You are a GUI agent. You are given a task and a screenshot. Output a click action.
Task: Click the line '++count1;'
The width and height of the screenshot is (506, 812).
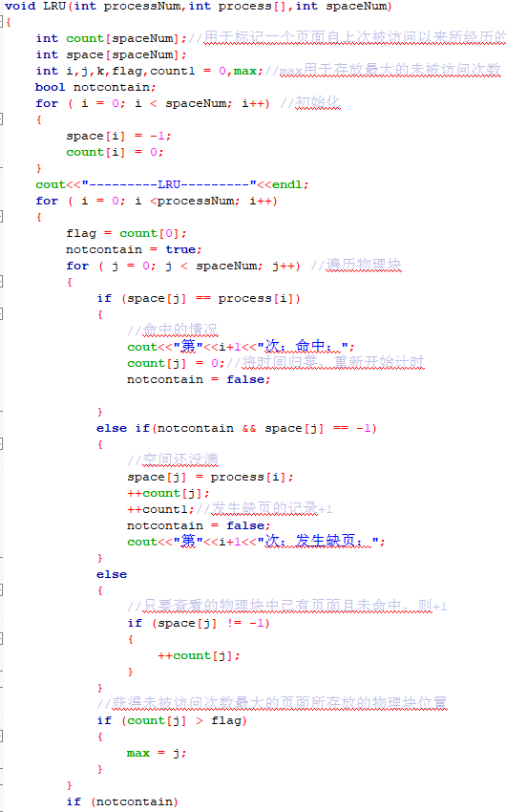[x=161, y=509]
